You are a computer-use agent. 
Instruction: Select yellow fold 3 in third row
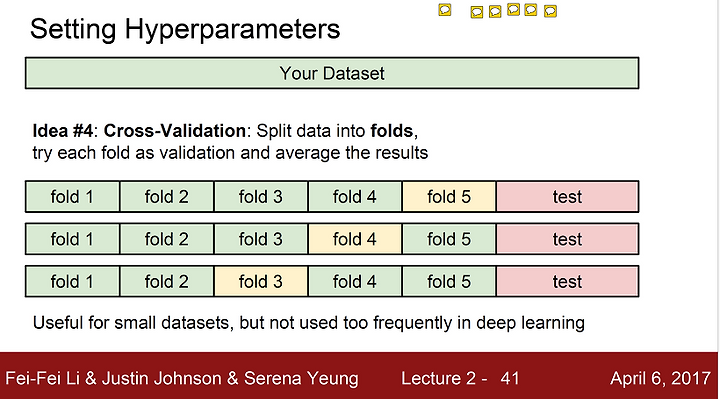[260, 281]
